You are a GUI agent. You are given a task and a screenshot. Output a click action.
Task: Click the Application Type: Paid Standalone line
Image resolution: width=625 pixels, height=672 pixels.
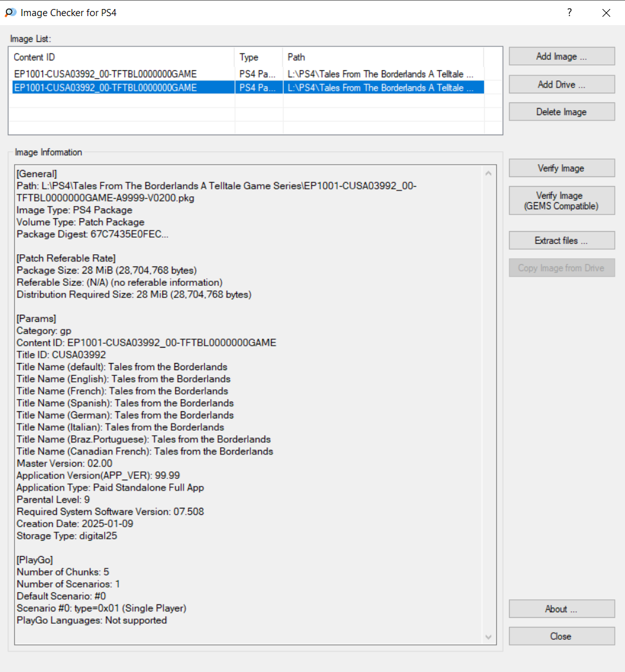[x=110, y=488]
